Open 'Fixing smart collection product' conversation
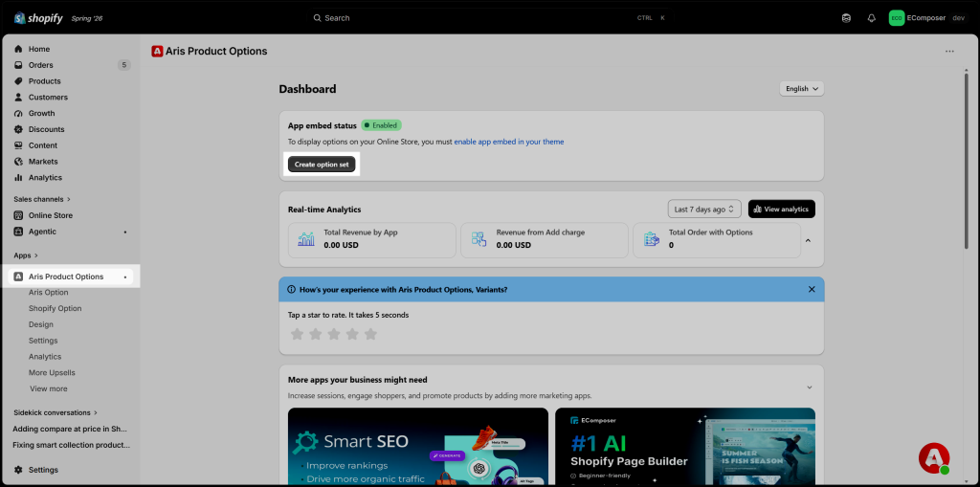The width and height of the screenshot is (980, 487). (x=71, y=445)
